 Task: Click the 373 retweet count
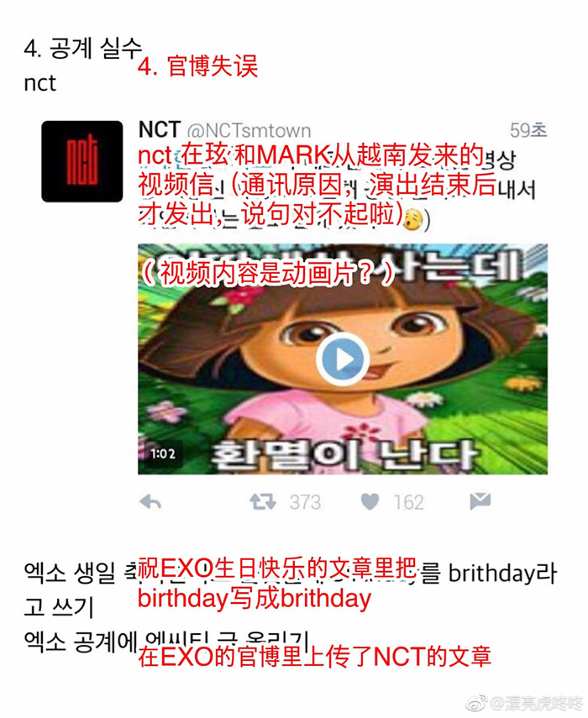pyautogui.click(x=305, y=502)
